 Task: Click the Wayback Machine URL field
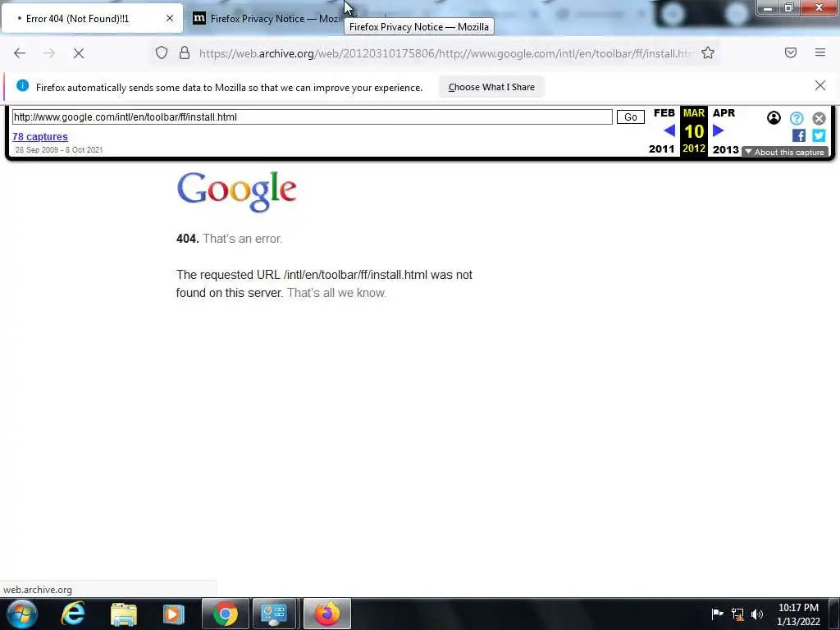click(313, 116)
